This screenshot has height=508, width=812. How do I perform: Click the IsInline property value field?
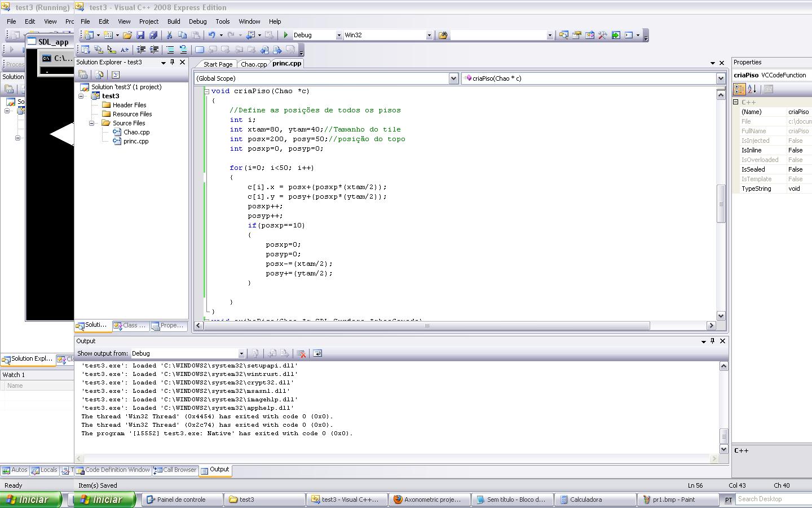click(x=799, y=150)
